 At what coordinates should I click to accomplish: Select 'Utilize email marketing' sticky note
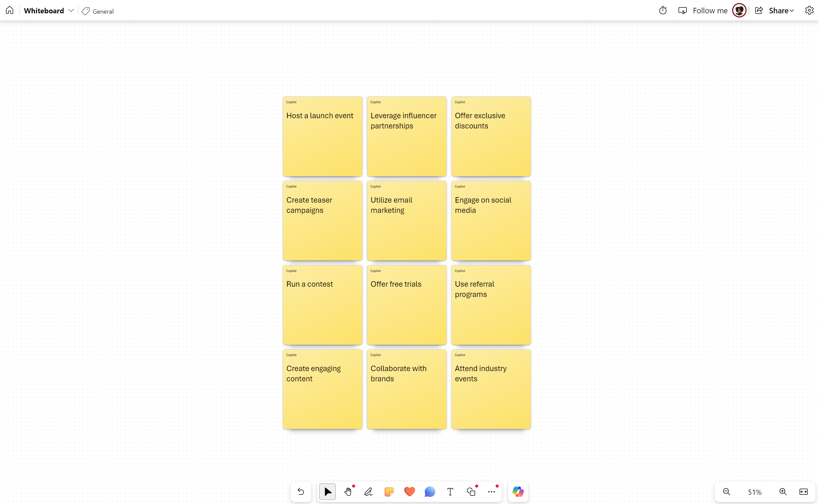pos(407,221)
